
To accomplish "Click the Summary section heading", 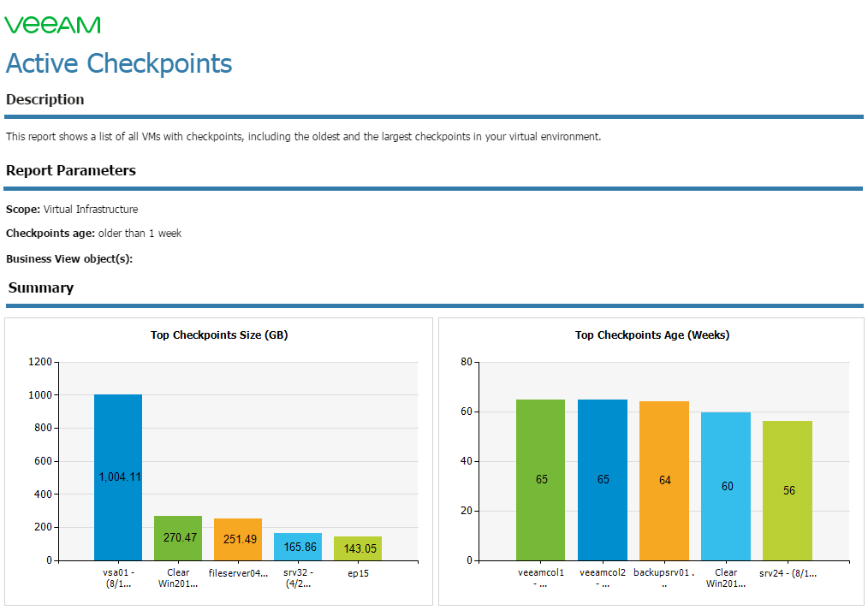I will (x=41, y=287).
